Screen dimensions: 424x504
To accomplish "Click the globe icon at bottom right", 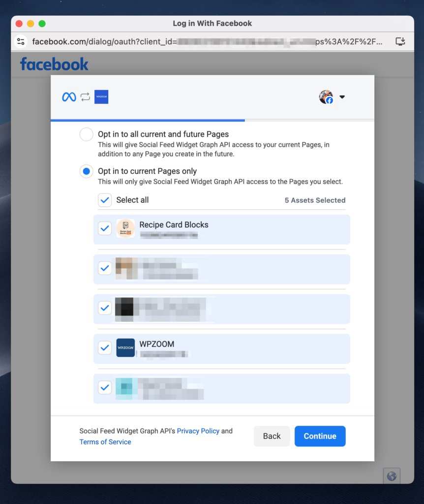I will pos(392,476).
